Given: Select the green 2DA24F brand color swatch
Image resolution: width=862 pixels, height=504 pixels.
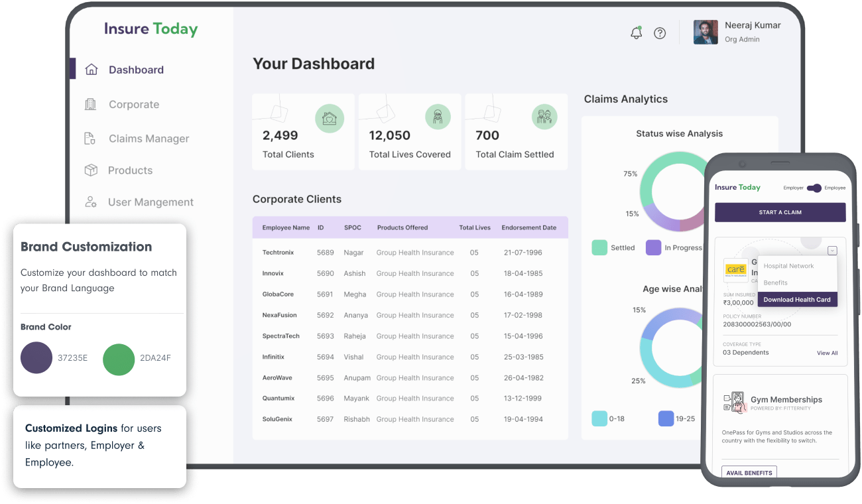Looking at the screenshot, I should 119,359.
